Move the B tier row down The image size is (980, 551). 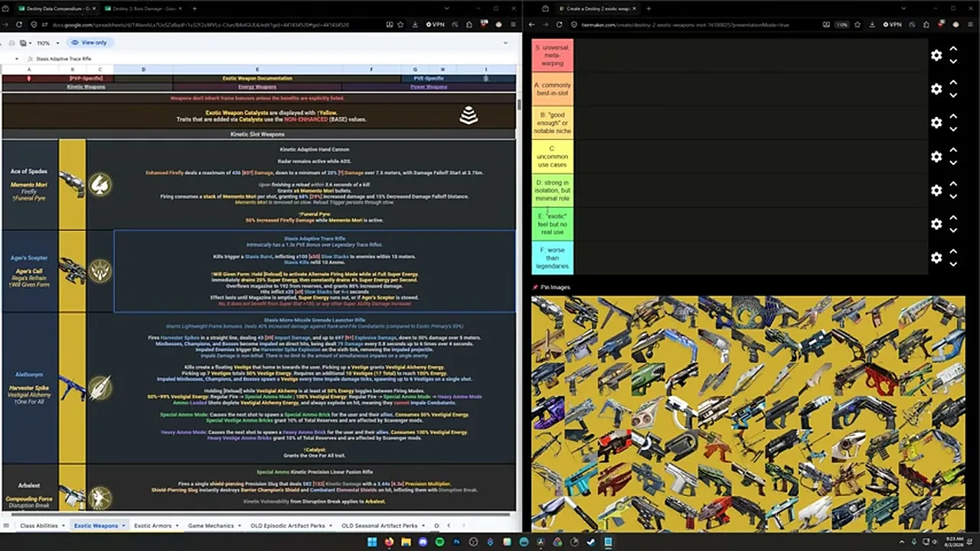953,129
